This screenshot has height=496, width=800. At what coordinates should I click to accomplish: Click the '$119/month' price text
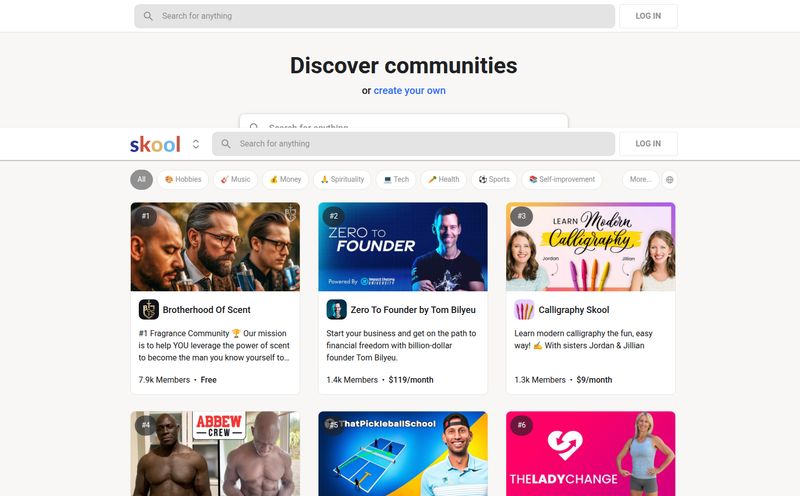click(x=411, y=380)
